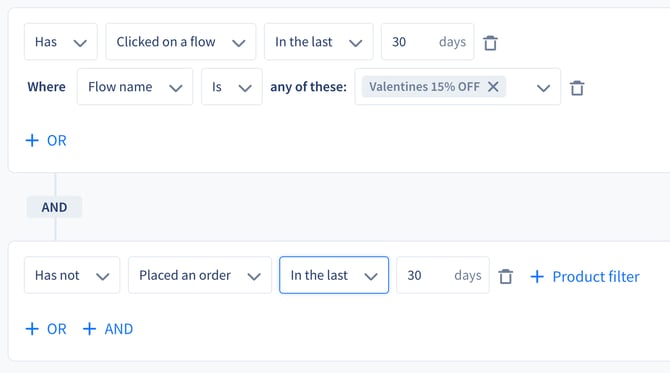Image resolution: width=670 pixels, height=373 pixels.
Task: Click the plus icon of the bottom AND
Action: coord(89,329)
